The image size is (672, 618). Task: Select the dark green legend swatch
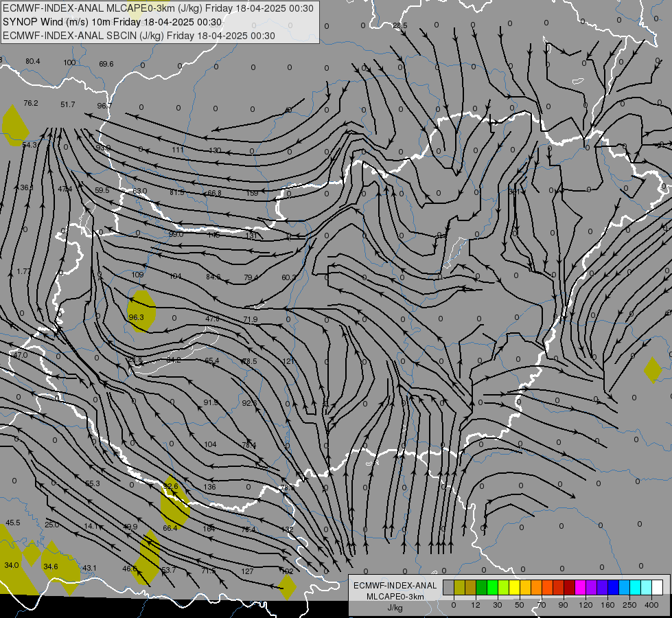click(x=482, y=588)
